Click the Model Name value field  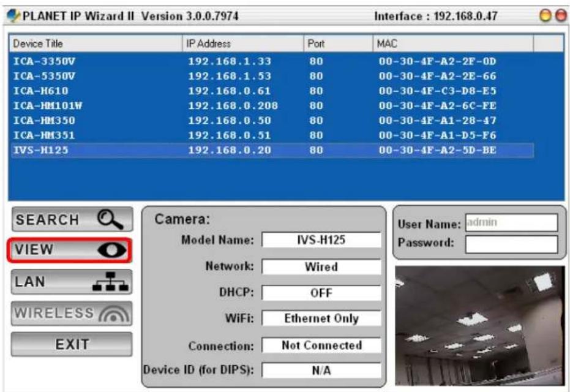pyautogui.click(x=321, y=240)
